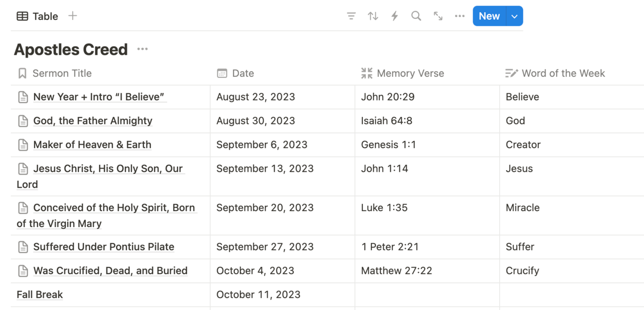Open the table full page via the expand arrows icon
Image resolution: width=644 pixels, height=310 pixels.
438,16
